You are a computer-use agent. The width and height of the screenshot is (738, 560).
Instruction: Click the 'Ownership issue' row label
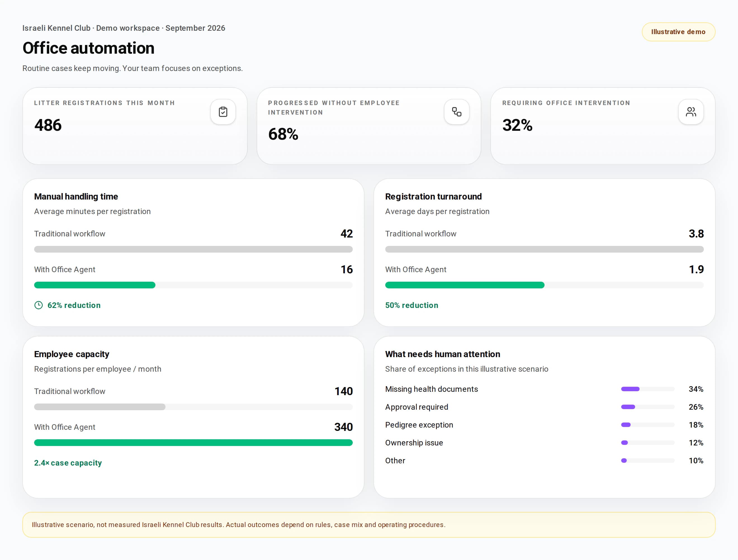414,443
